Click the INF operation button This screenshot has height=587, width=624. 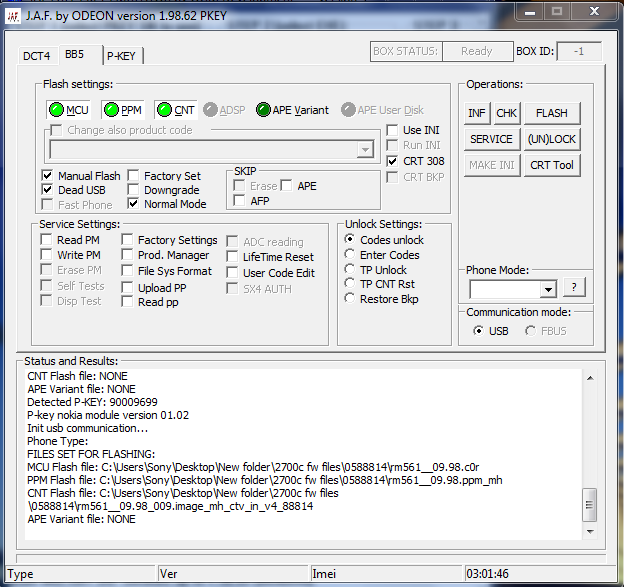click(x=477, y=113)
